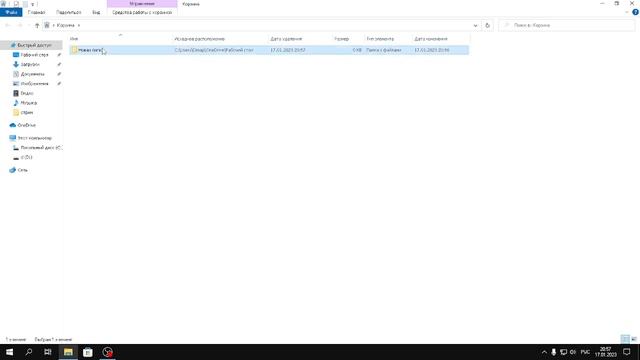Open Видео in navigation pane
Screen dimensions: 640x360
(x=27, y=93)
